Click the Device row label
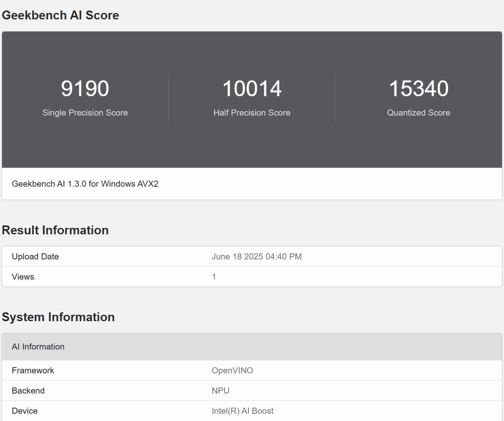The image size is (504, 421). [25, 411]
